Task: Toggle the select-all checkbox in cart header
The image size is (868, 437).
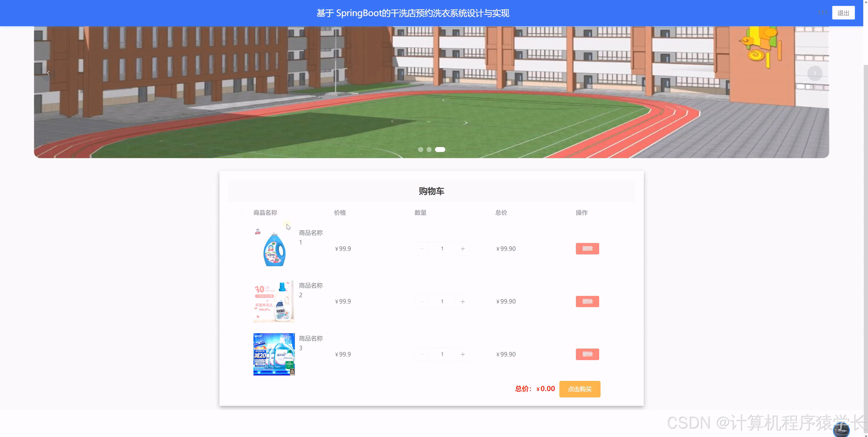Action: click(x=239, y=213)
